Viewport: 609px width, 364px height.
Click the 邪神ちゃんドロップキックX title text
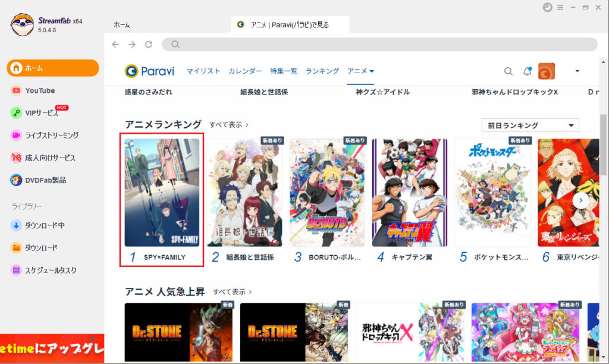(x=514, y=92)
